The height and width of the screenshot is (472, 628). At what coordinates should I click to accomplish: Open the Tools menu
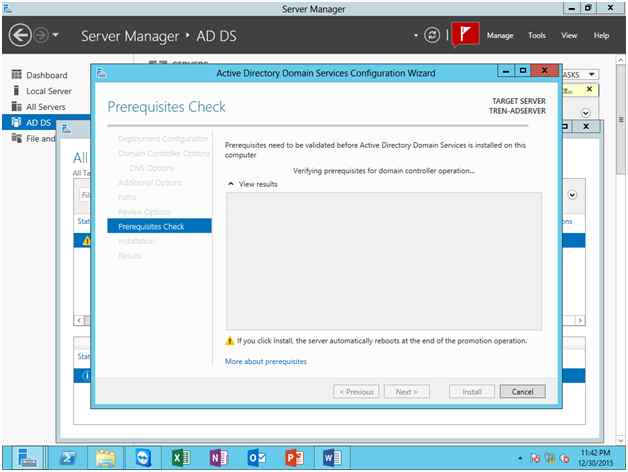tap(537, 35)
